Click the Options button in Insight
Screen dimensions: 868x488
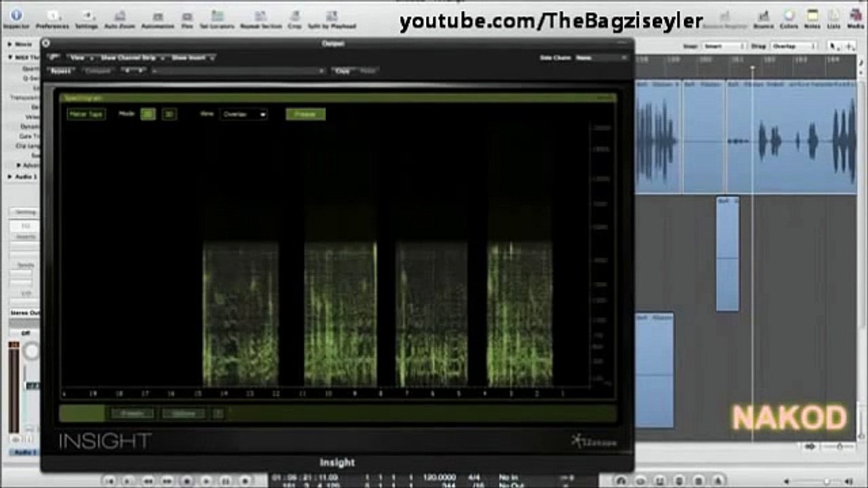click(184, 413)
